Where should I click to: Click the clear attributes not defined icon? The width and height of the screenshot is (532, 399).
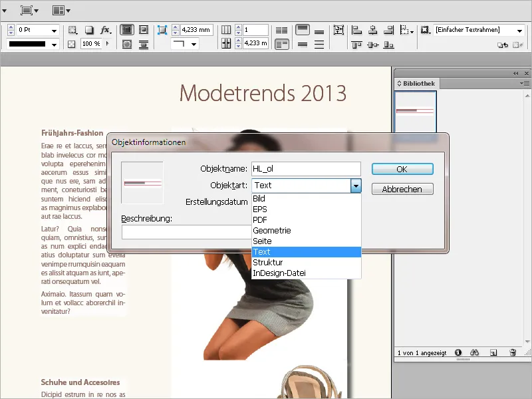(x=518, y=45)
